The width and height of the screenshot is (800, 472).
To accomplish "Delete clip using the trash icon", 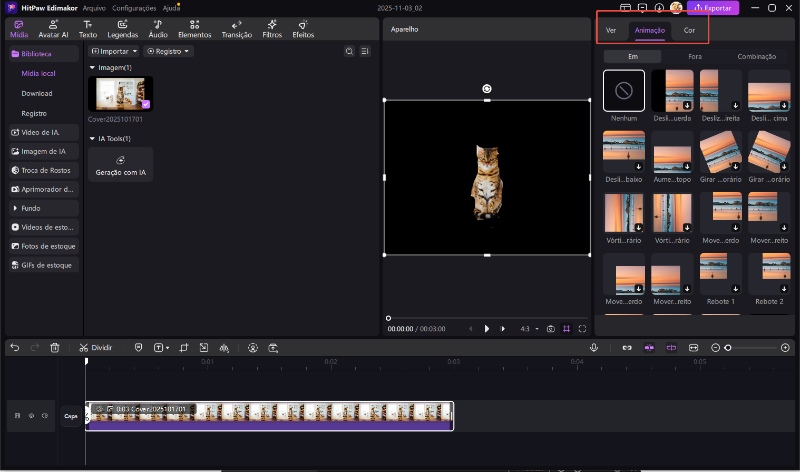I will 55,348.
